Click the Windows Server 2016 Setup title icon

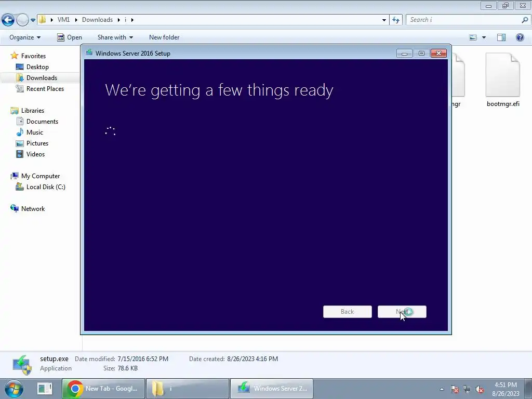(89, 52)
